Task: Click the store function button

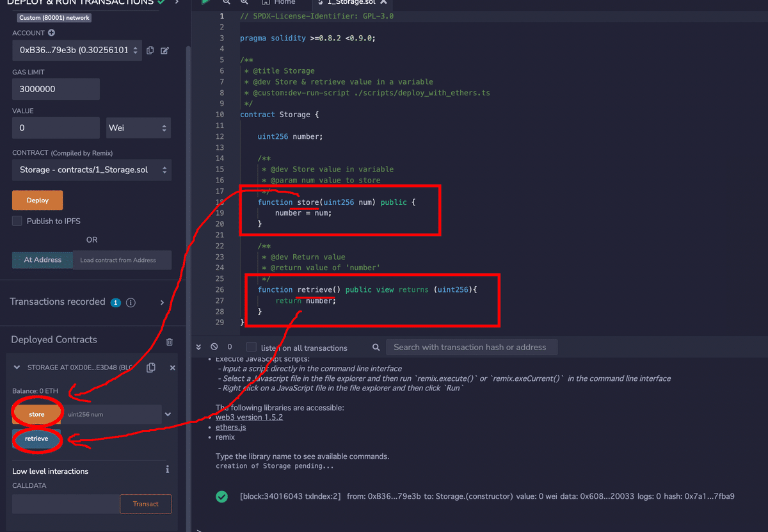Action: coord(36,414)
